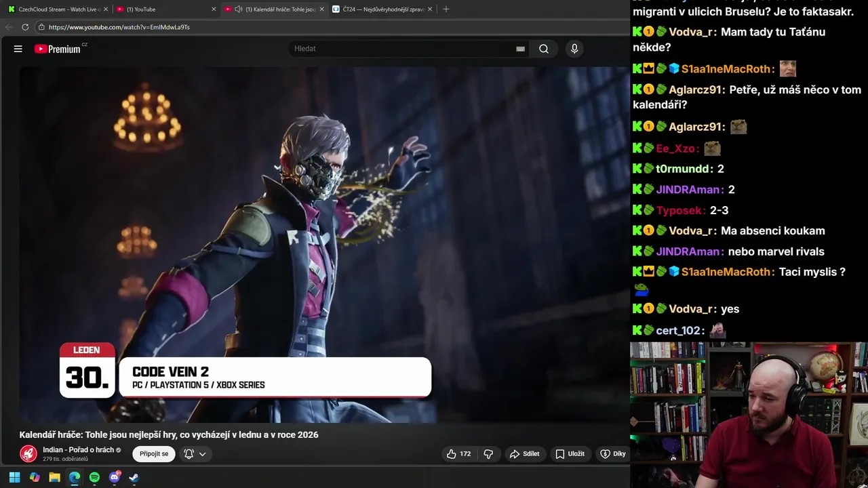
Task: Start voice search with microphone icon
Action: (x=574, y=49)
